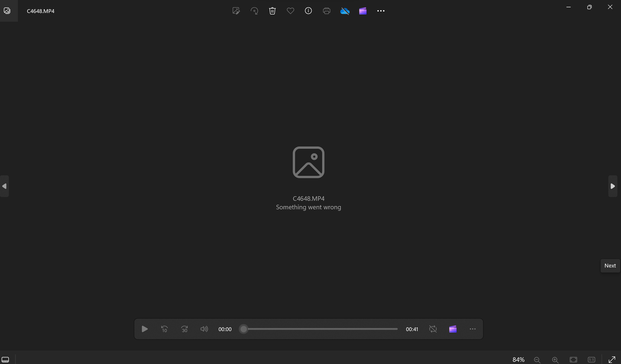
Task: Open the Photos gallery home icon
Action: [7, 11]
